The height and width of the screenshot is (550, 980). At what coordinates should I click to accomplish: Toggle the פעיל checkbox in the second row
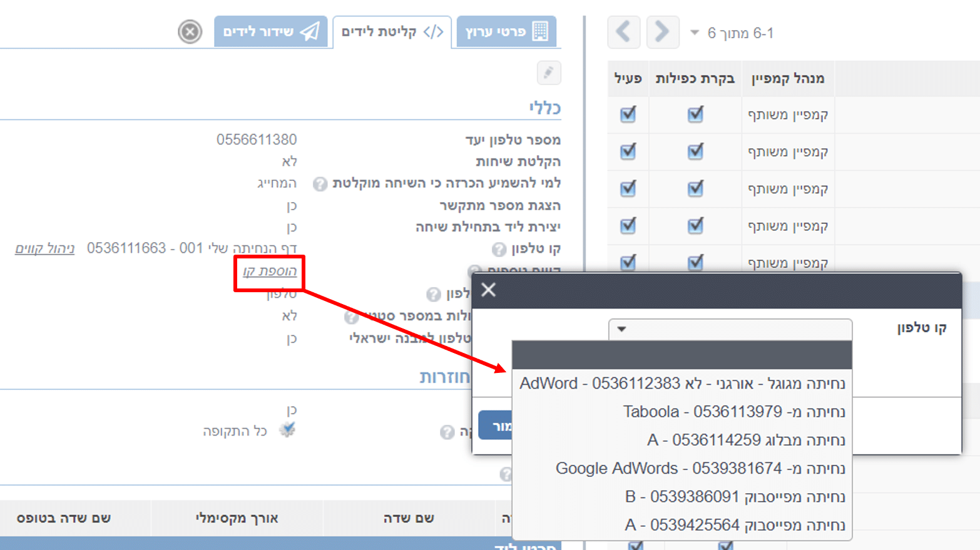[628, 151]
